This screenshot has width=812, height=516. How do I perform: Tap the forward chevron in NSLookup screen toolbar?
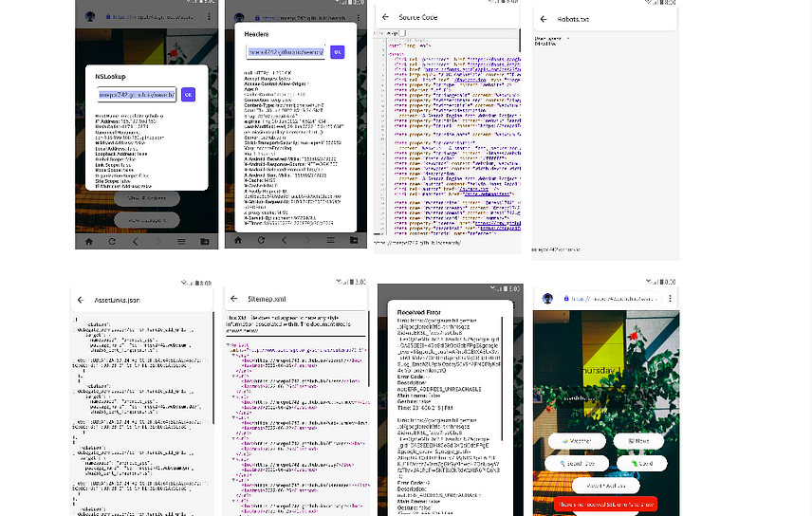(x=158, y=242)
